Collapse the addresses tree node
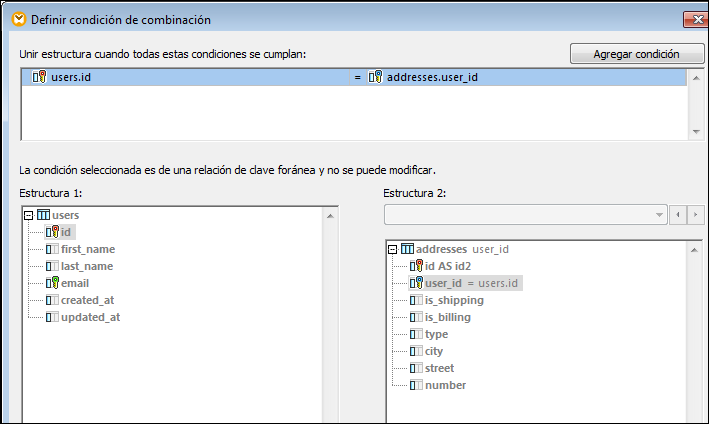709x424 pixels. [393, 249]
